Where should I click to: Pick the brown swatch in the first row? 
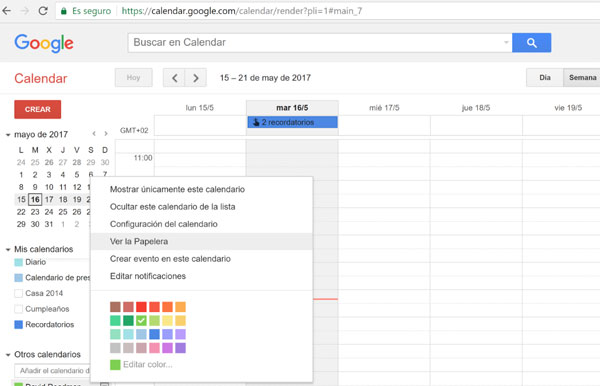point(115,307)
